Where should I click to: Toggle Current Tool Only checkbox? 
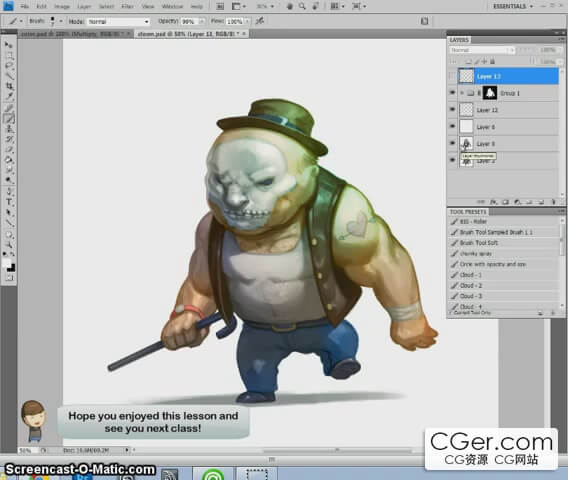pyautogui.click(x=451, y=313)
